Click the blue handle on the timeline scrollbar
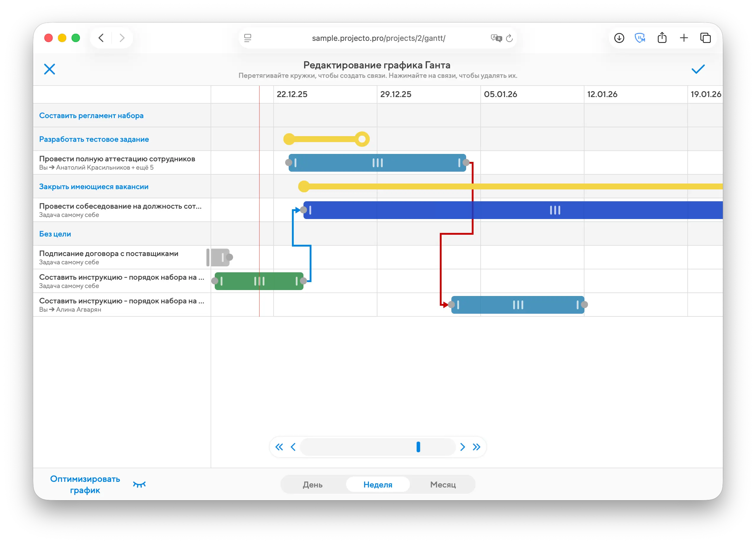Image resolution: width=756 pixels, height=544 pixels. click(x=418, y=447)
